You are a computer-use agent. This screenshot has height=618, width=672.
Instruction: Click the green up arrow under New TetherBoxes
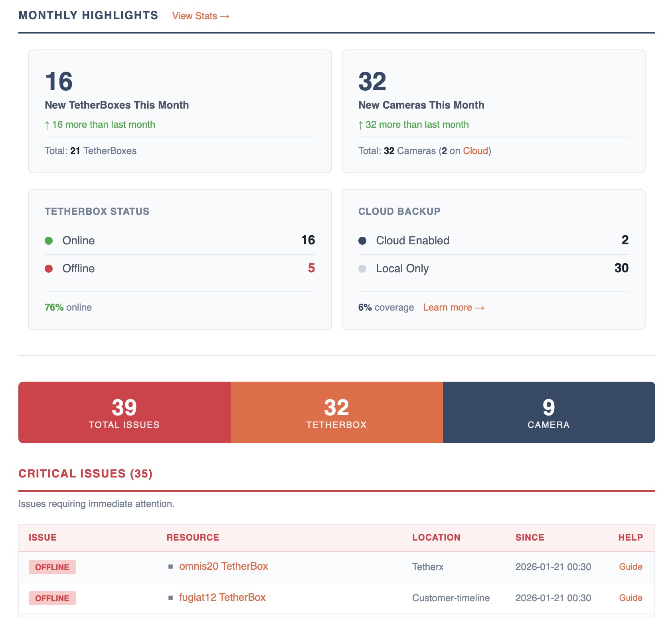[47, 124]
